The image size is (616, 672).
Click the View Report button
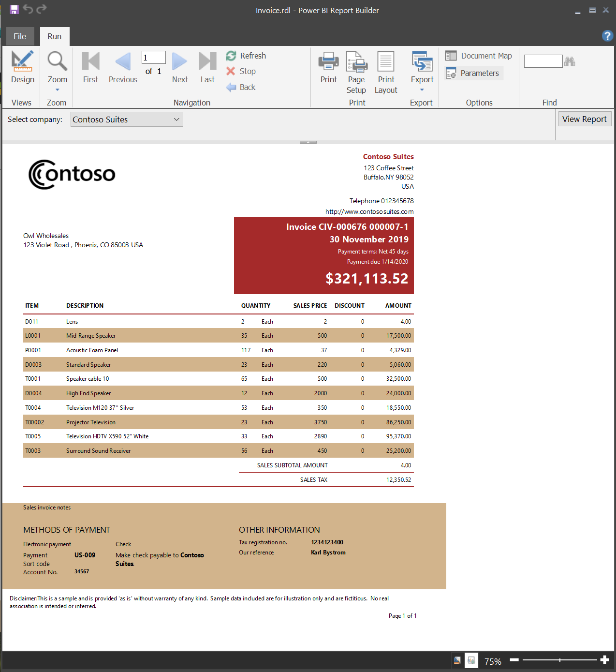[585, 119]
